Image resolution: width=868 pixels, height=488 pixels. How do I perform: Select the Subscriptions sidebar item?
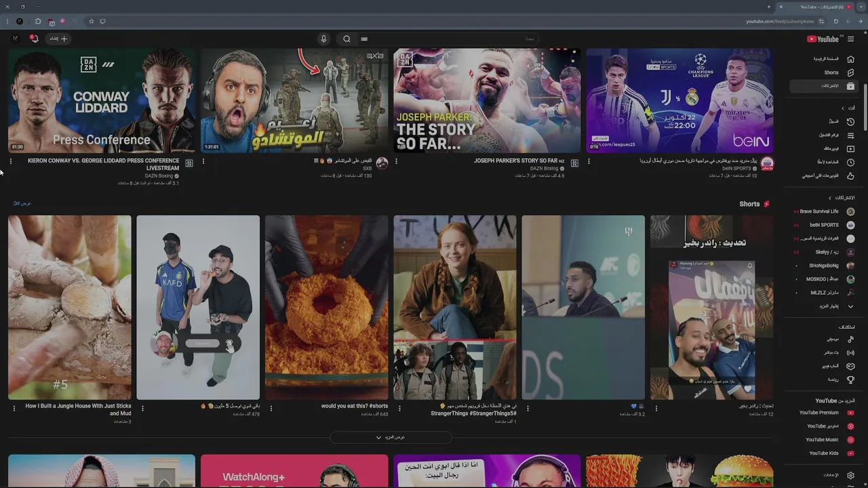(823, 86)
